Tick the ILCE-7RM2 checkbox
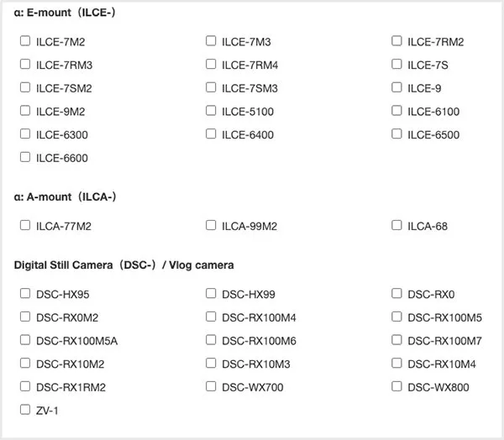504x440 pixels. [396, 41]
